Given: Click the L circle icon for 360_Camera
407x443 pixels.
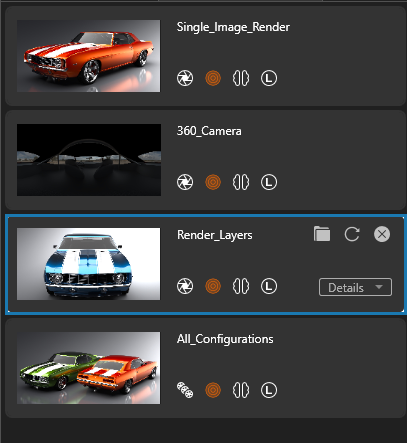Looking at the screenshot, I should [x=269, y=182].
